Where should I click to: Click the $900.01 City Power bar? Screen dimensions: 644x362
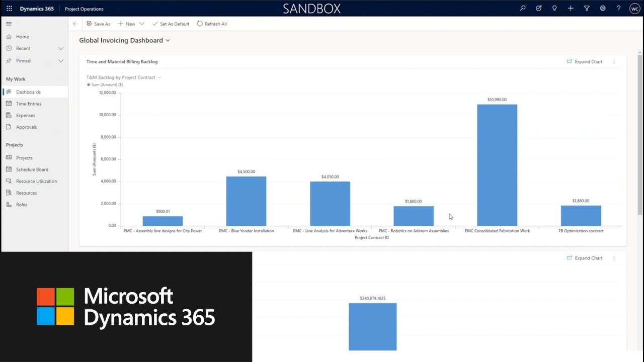coord(163,221)
